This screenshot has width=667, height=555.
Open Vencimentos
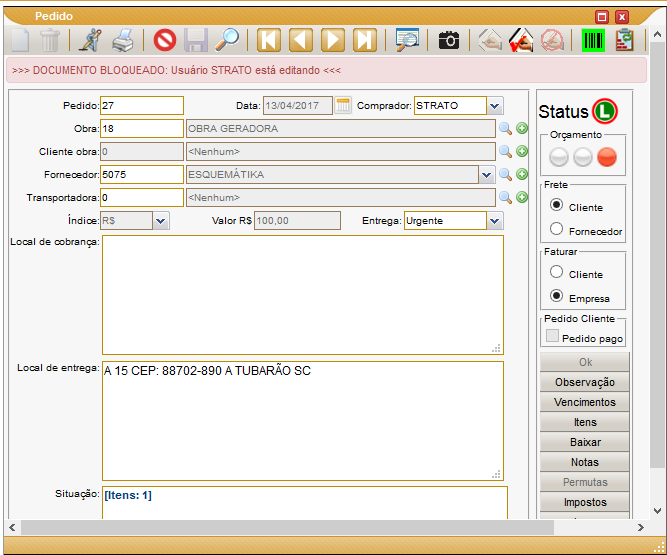pyautogui.click(x=584, y=402)
